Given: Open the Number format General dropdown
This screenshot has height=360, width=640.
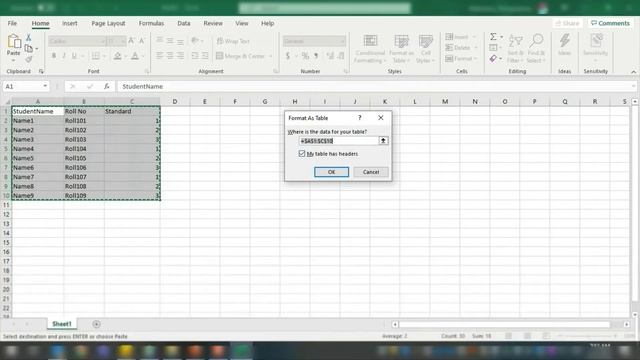Looking at the screenshot, I should [342, 41].
